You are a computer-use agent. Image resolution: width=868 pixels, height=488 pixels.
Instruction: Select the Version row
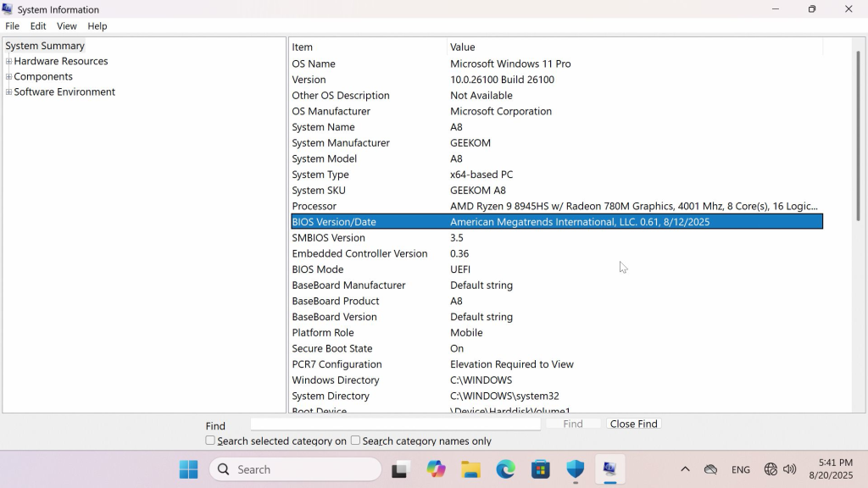pos(556,80)
